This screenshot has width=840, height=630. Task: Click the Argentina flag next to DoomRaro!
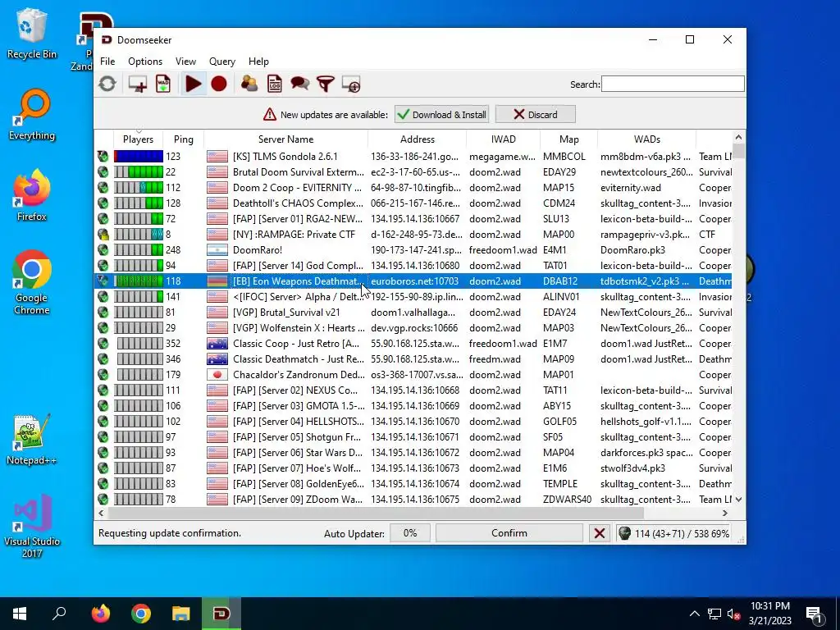[217, 250]
